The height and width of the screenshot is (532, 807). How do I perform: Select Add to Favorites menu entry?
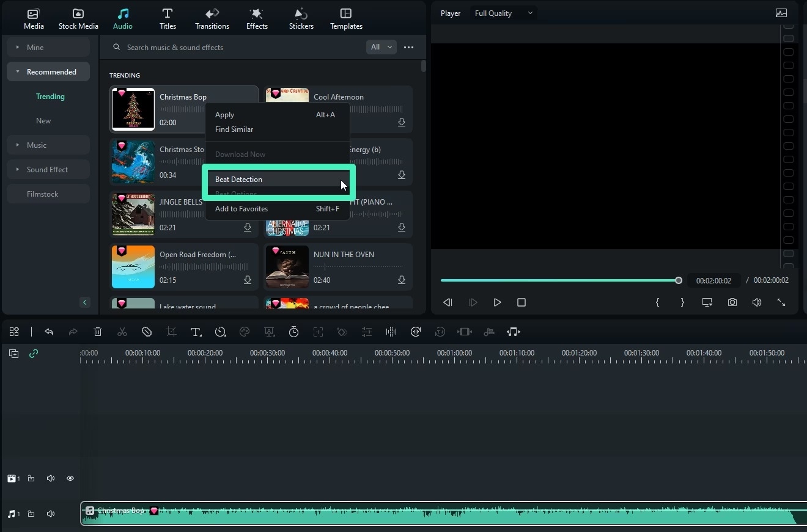(x=278, y=209)
